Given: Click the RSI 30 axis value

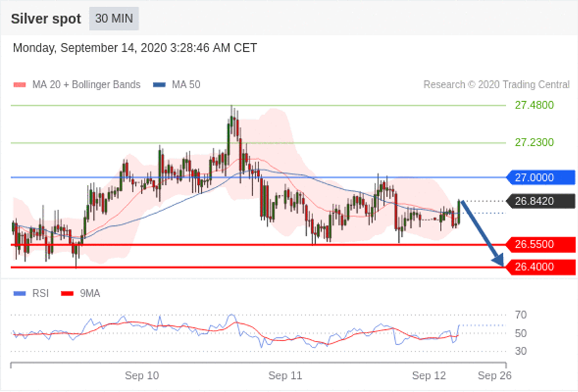Looking at the screenshot, I should (x=521, y=351).
